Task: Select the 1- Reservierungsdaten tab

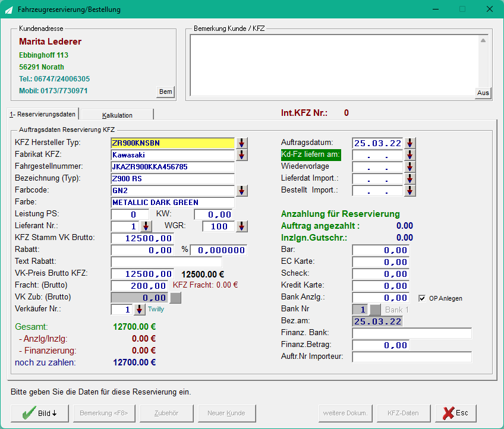Action: click(43, 114)
